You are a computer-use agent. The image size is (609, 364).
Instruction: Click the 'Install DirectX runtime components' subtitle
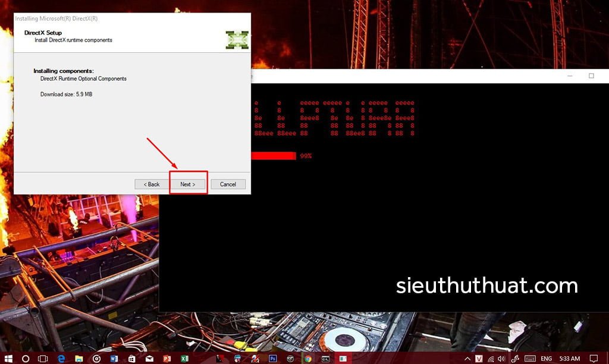[73, 40]
